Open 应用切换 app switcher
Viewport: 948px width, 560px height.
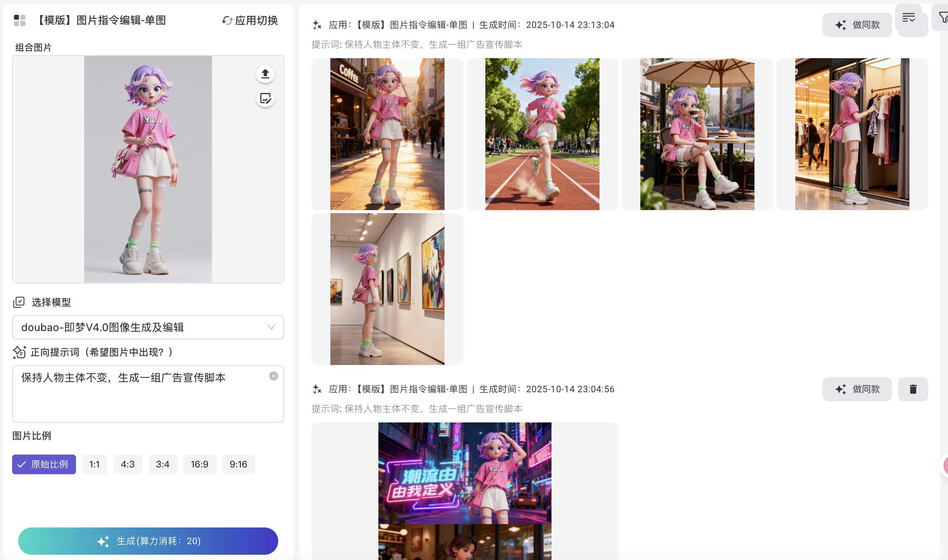click(250, 20)
